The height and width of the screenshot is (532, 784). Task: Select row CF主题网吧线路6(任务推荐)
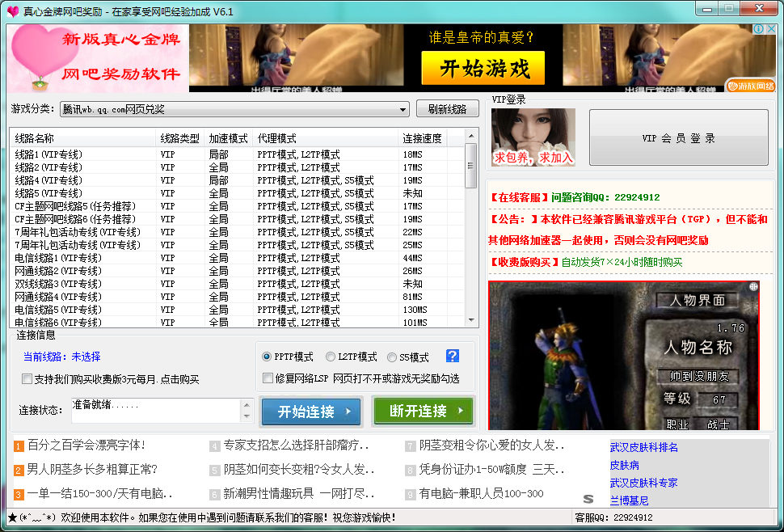tap(237, 219)
